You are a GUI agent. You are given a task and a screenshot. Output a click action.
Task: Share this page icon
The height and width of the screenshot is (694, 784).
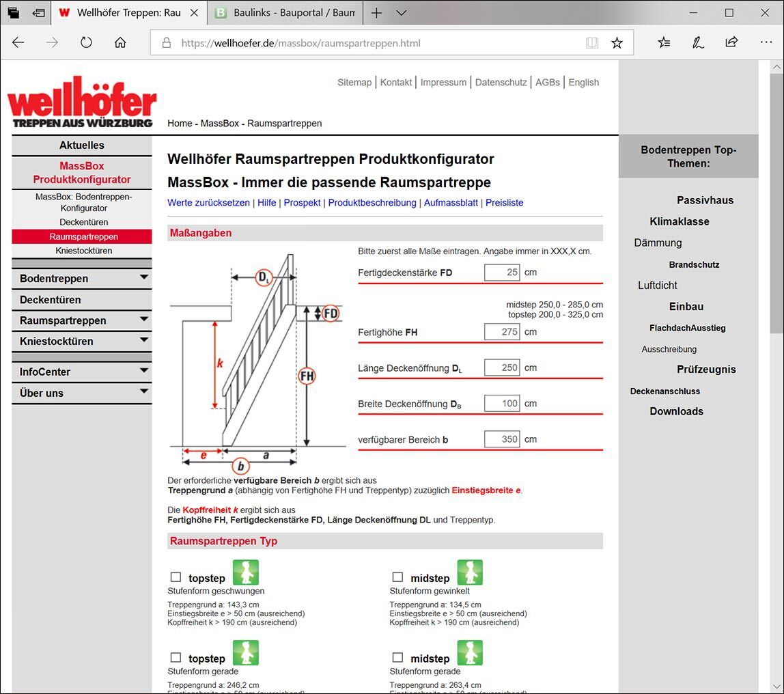click(731, 42)
